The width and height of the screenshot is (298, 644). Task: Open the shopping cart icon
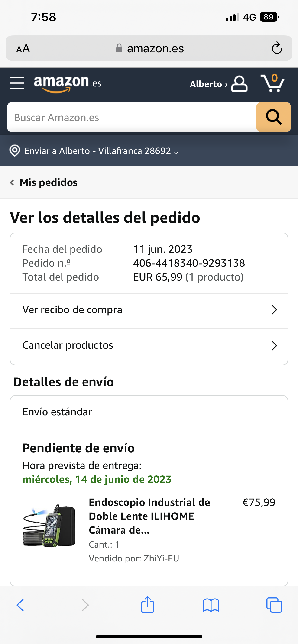(272, 83)
